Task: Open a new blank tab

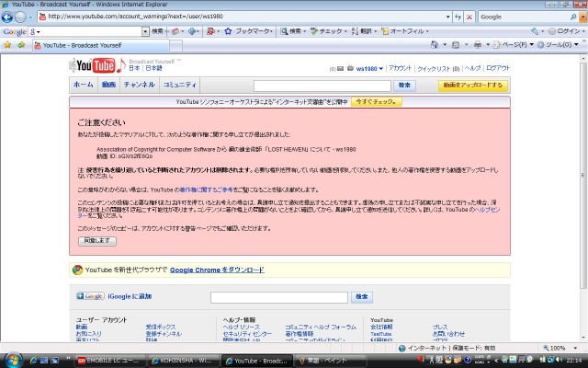Action: (175, 46)
